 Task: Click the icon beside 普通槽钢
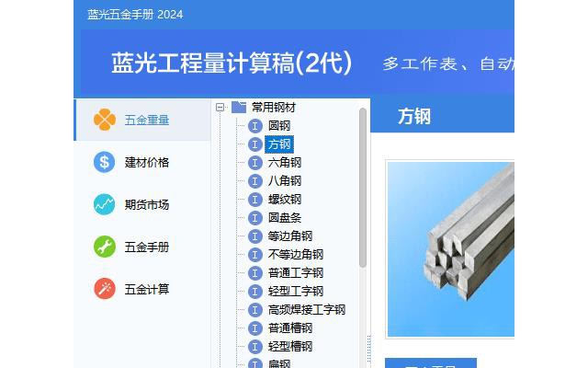[x=255, y=328]
